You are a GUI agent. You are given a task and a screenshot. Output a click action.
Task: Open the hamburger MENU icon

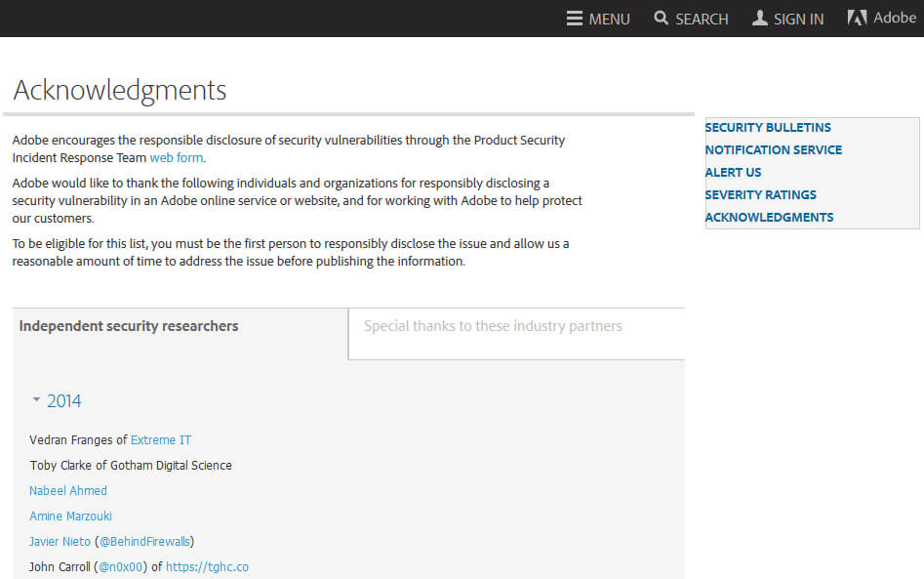point(575,19)
